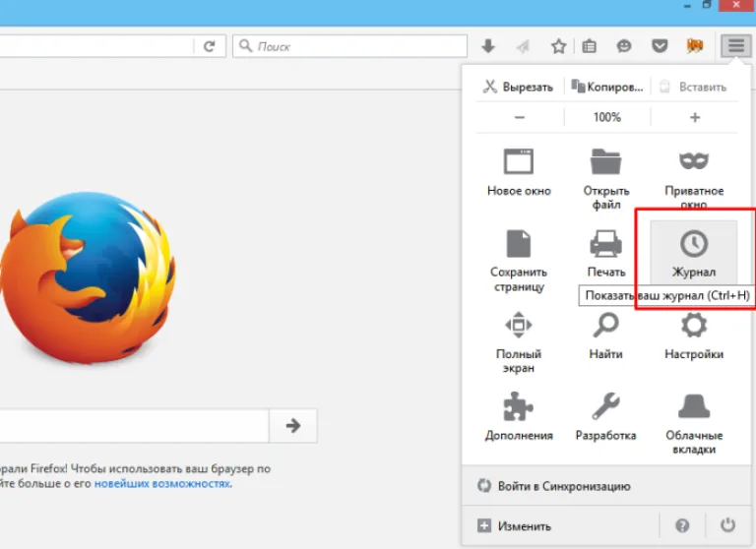Click the Downloads arrow icon

488,46
